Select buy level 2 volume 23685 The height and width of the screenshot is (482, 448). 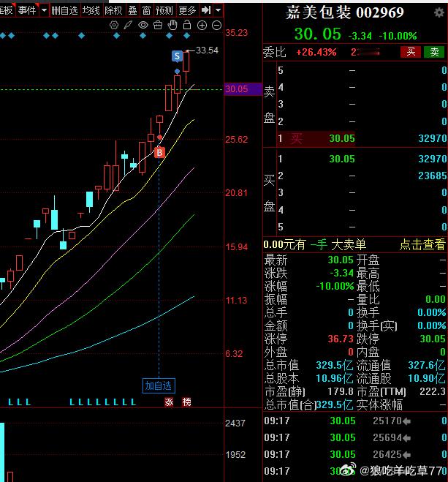point(433,176)
